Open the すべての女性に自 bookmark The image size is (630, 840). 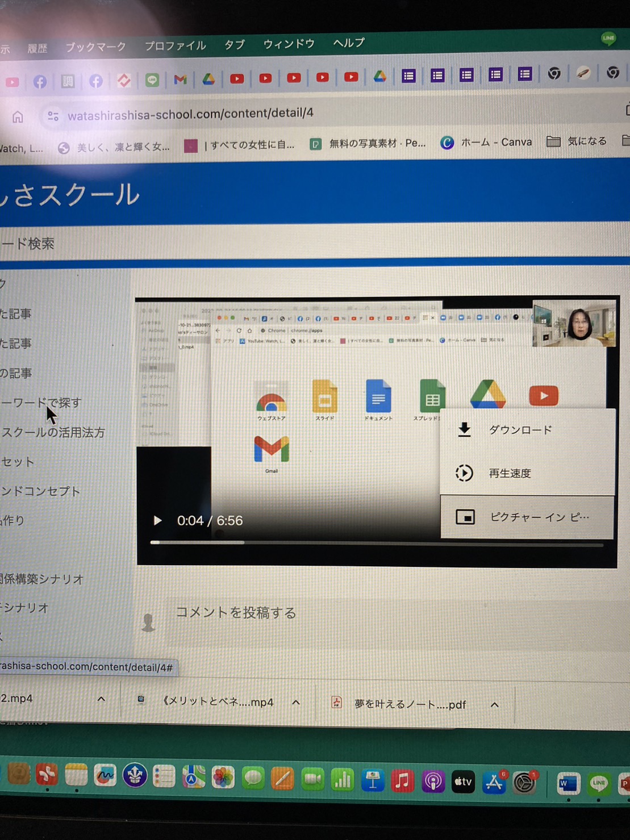(x=240, y=145)
